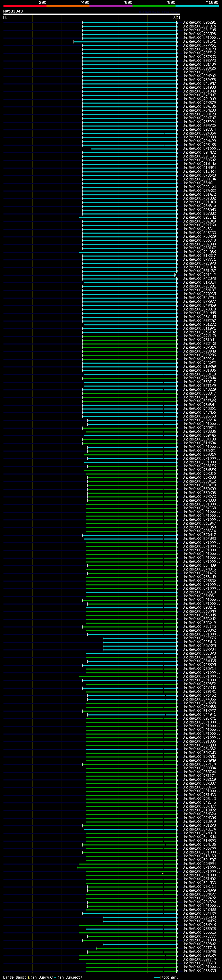Screen dimensions: 222x980
Task: Click the UniRef100_B3TLY1 hit label
Action: tap(199, 41)
